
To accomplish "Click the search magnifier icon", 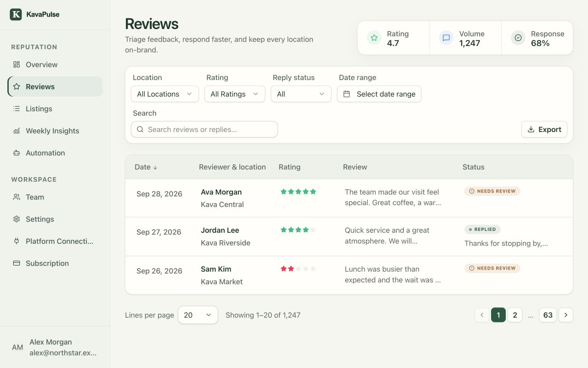I will coord(141,129).
